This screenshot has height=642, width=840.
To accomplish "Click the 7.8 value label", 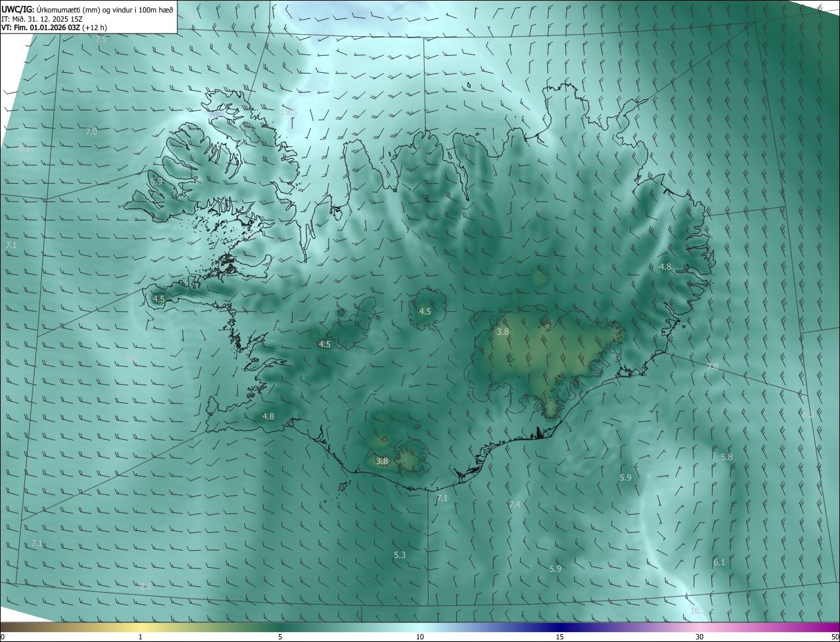I will tap(712, 367).
